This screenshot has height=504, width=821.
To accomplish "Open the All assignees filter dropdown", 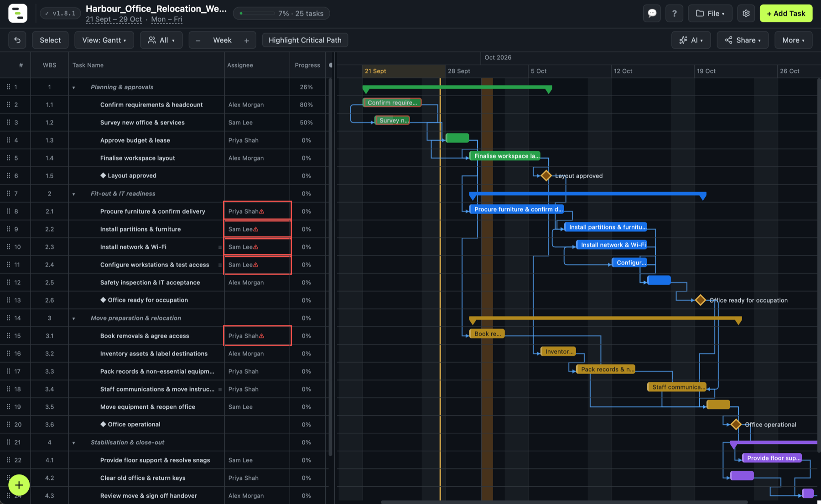I will click(x=161, y=40).
